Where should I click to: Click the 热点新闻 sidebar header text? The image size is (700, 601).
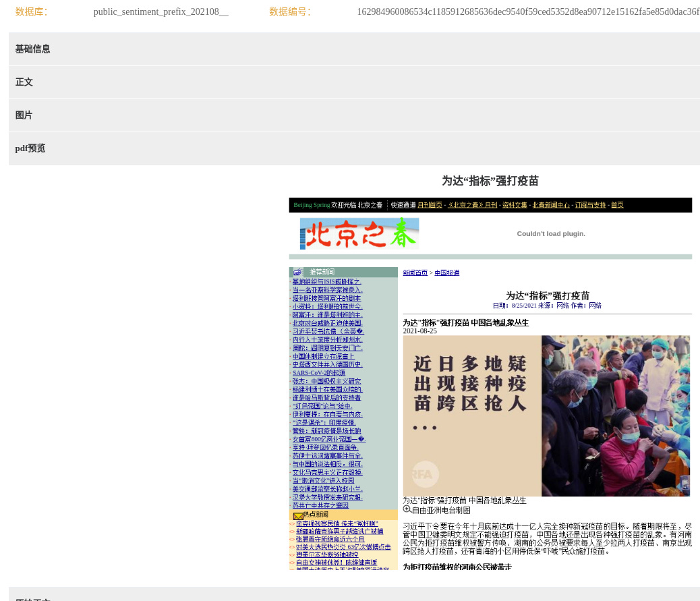(x=316, y=515)
